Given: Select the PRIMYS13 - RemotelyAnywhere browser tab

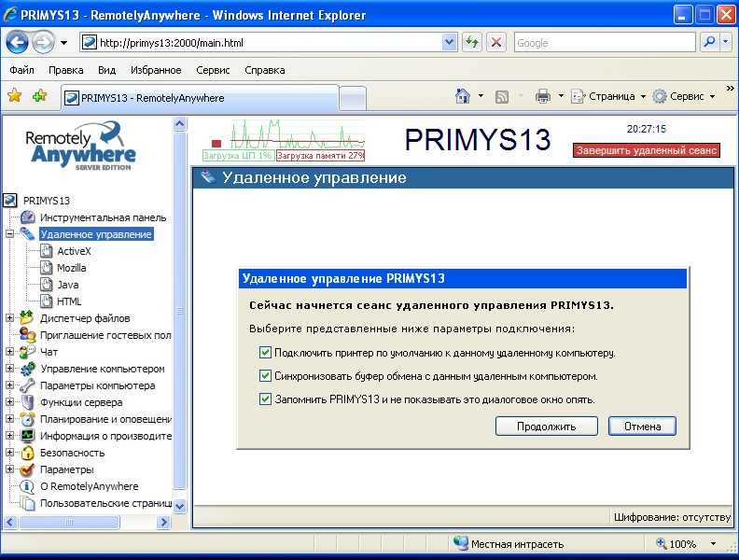Looking at the screenshot, I should tap(201, 98).
